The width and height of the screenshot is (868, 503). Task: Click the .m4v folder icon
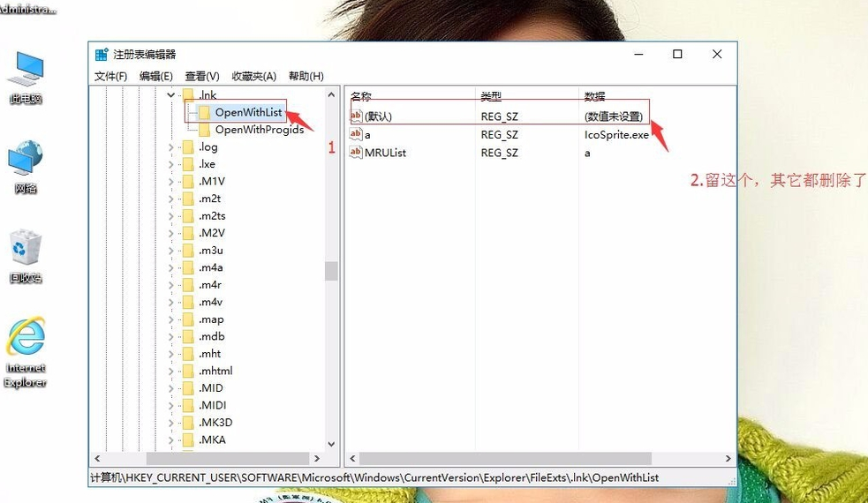click(x=188, y=302)
